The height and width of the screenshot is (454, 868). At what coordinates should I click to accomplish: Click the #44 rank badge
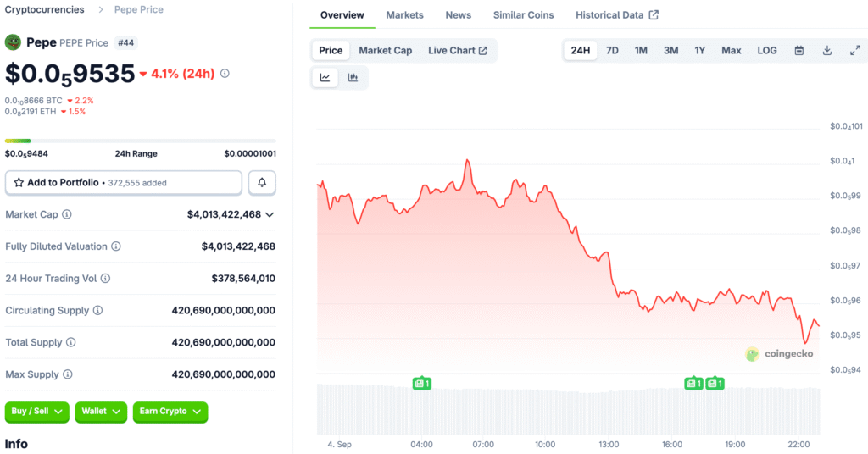coord(125,42)
